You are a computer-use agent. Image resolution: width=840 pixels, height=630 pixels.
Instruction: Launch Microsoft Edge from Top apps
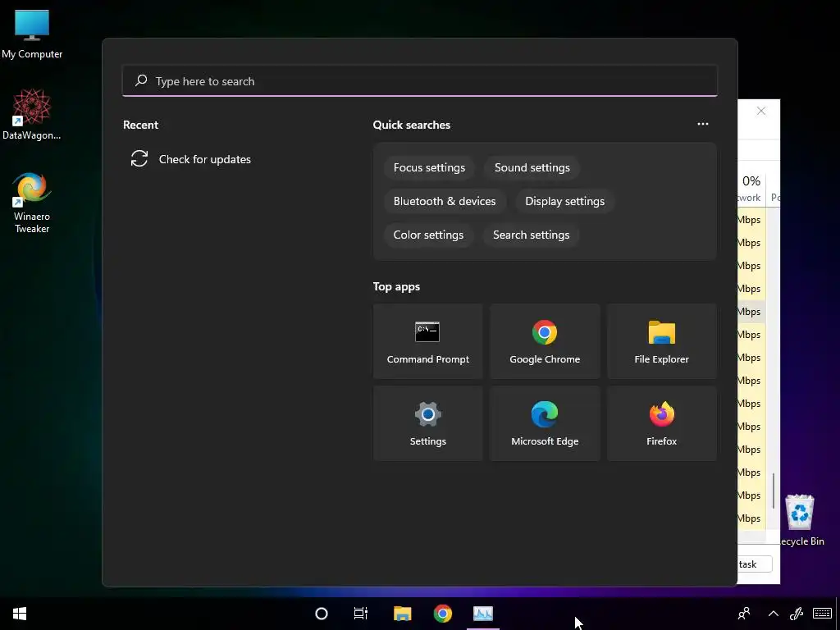pyautogui.click(x=545, y=423)
